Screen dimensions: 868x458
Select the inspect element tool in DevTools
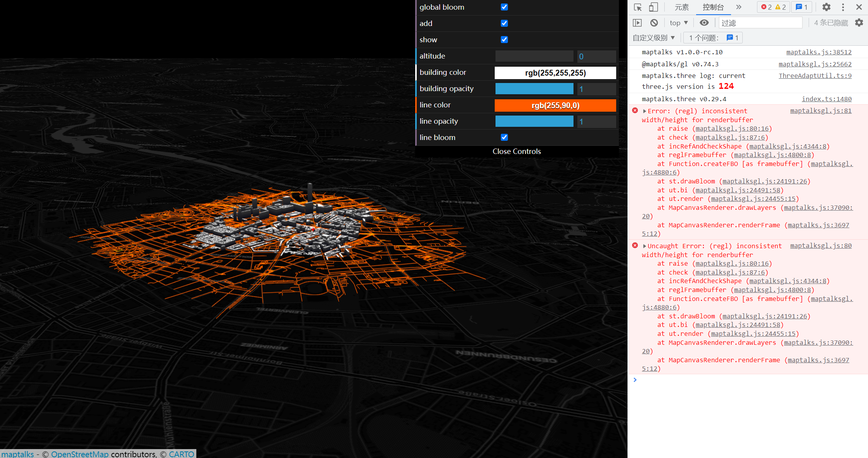pos(638,7)
